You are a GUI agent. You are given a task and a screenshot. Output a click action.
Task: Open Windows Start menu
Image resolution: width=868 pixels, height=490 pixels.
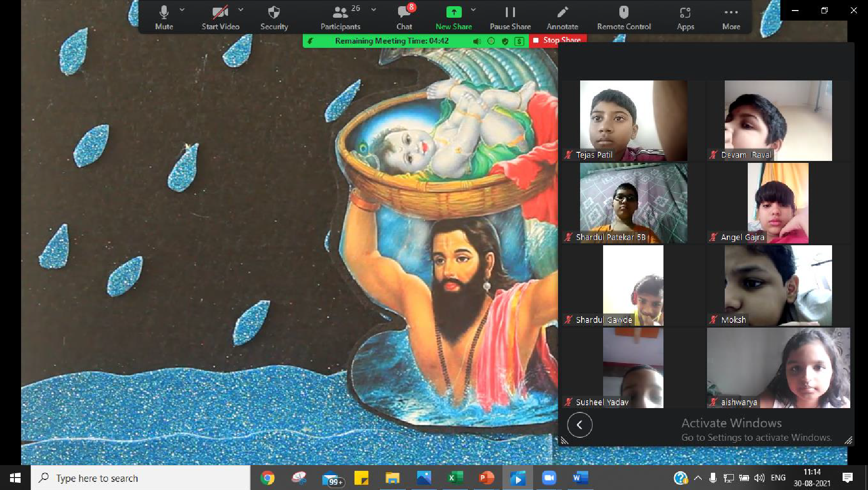coord(15,478)
